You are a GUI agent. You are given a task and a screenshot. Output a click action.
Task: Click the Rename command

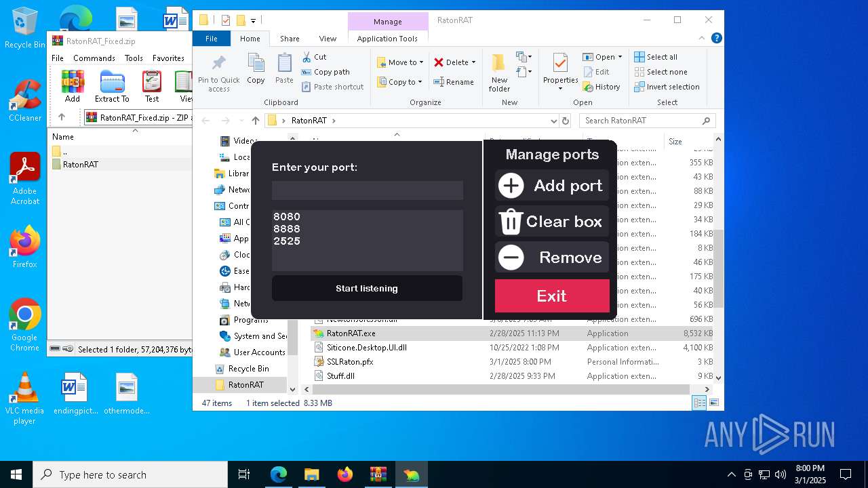pyautogui.click(x=454, y=82)
